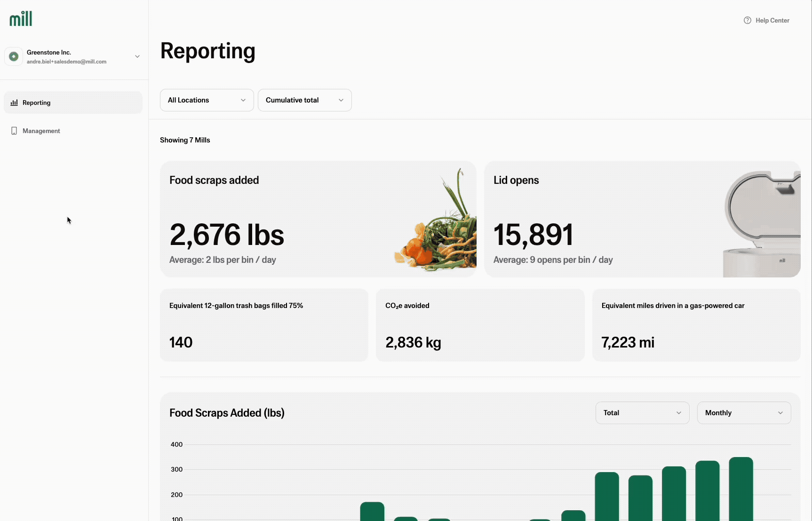
Task: Open the Total chart filter dropdown
Action: coord(642,413)
